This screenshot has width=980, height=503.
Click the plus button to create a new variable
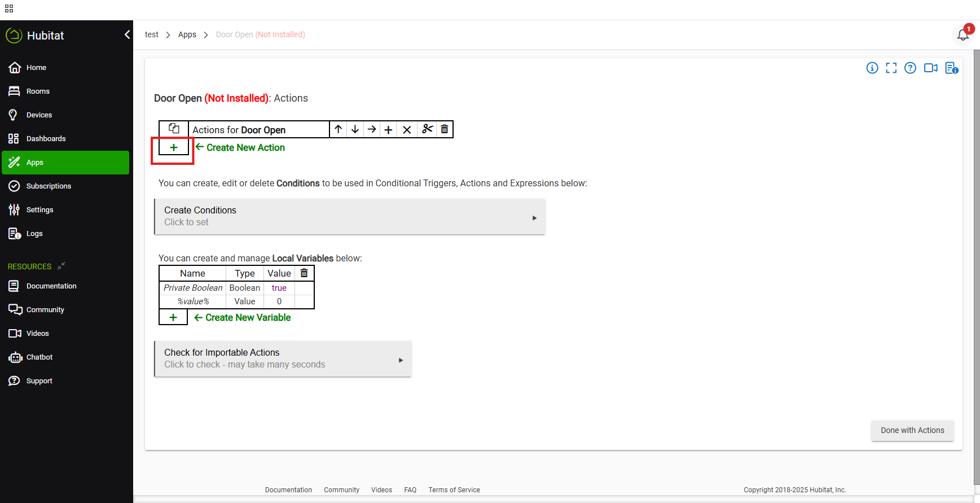point(173,317)
